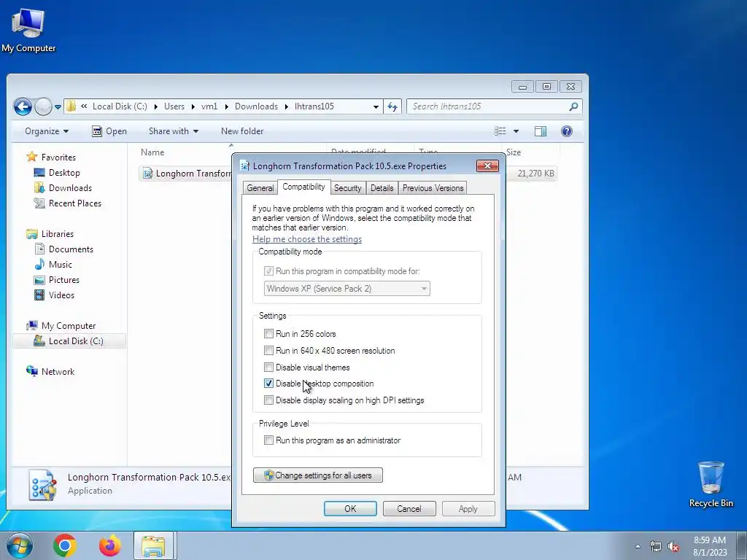Sort by the Name column header
Image resolution: width=747 pixels, height=560 pixels.
pyautogui.click(x=152, y=152)
